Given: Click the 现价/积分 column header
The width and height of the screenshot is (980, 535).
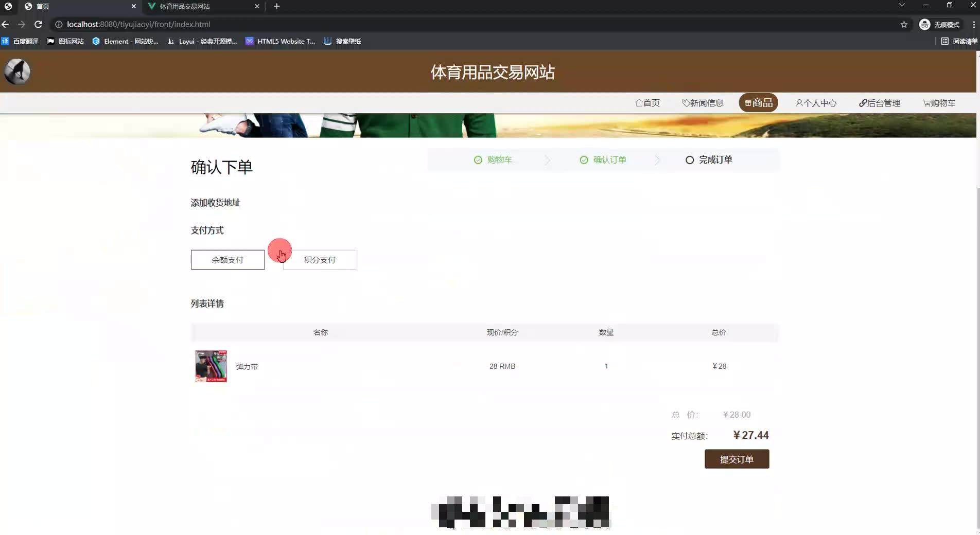Looking at the screenshot, I should pyautogui.click(x=502, y=332).
